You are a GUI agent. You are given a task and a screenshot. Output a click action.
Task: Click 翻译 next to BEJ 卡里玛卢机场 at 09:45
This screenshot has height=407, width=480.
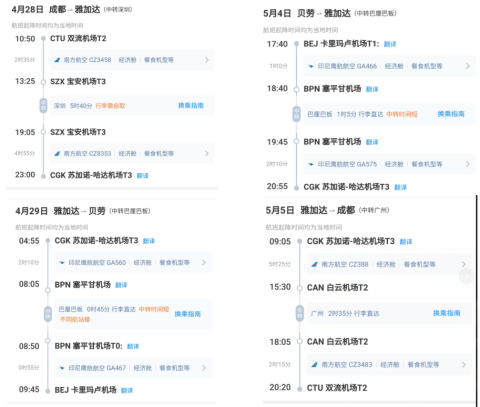(127, 390)
